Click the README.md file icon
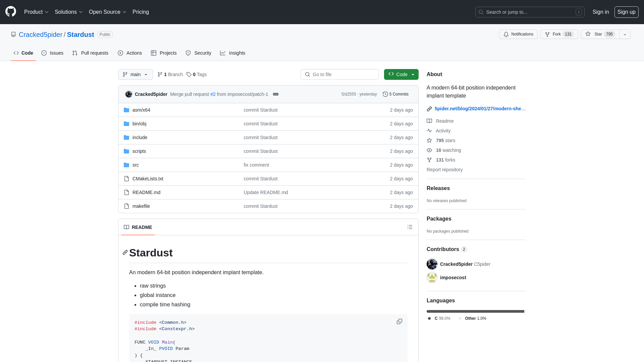Screen dimensions: 644x362 point(126,192)
